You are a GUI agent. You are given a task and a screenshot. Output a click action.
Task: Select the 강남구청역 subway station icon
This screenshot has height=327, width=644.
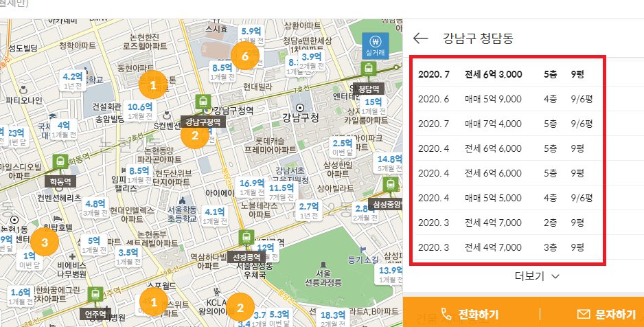203,102
